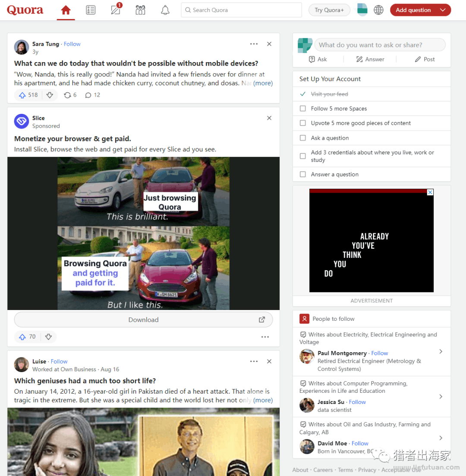Open the language globe icon

(378, 10)
